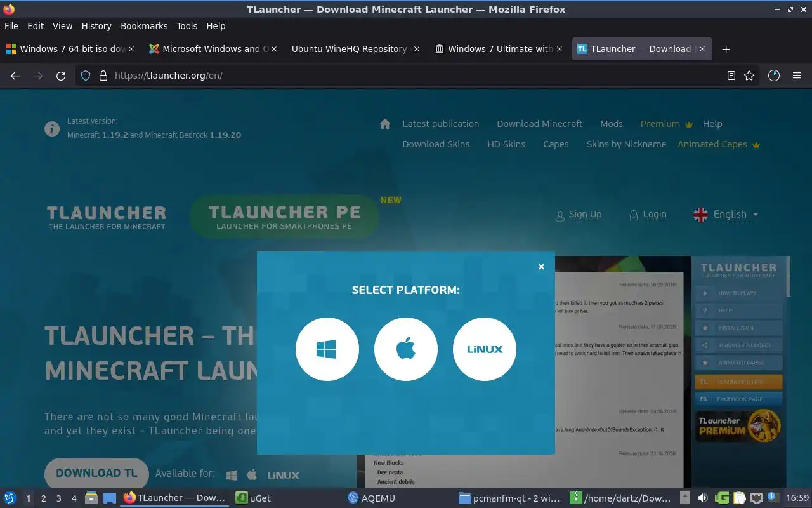Click the Download TL button

pos(96,473)
